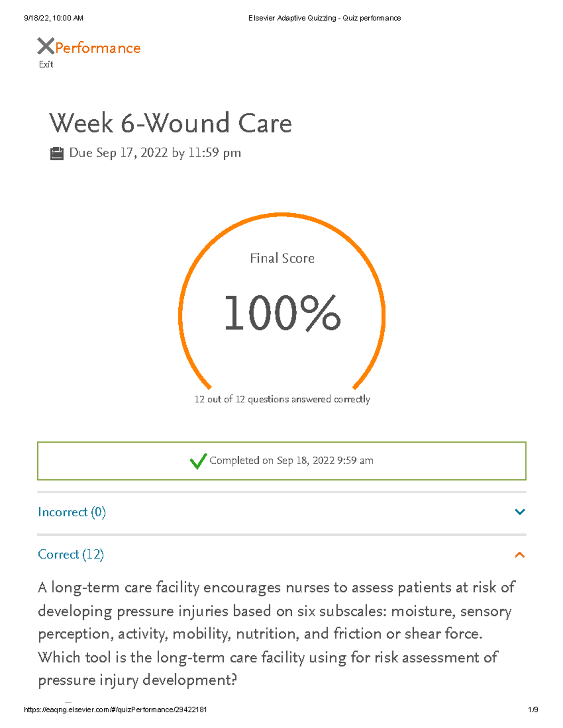Select the Incorrect (0) section header

coord(72,512)
